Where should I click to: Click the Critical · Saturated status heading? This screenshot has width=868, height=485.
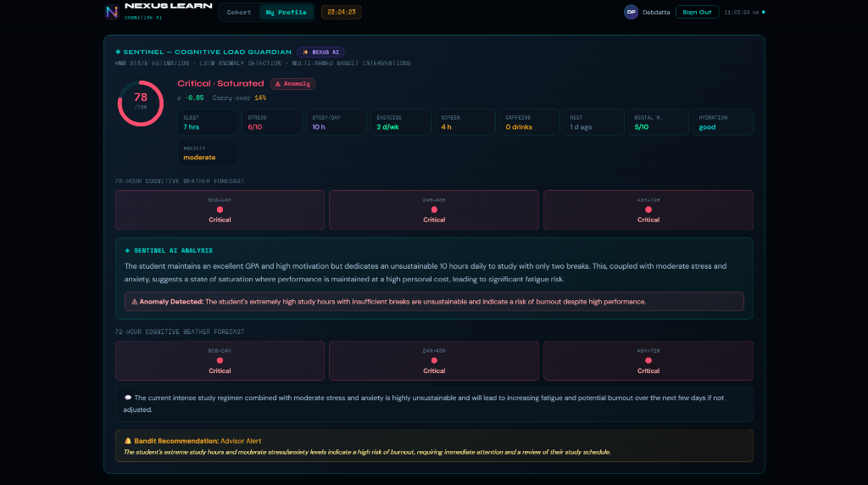(220, 84)
